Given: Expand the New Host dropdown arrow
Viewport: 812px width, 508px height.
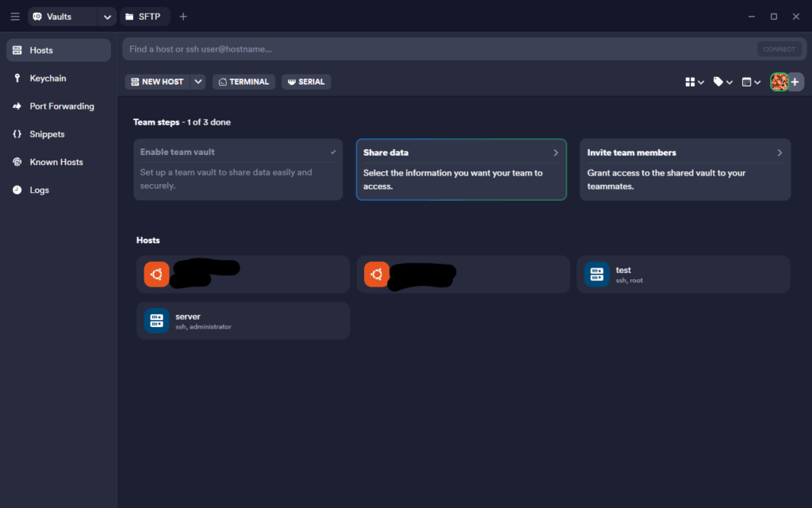Looking at the screenshot, I should [198, 82].
